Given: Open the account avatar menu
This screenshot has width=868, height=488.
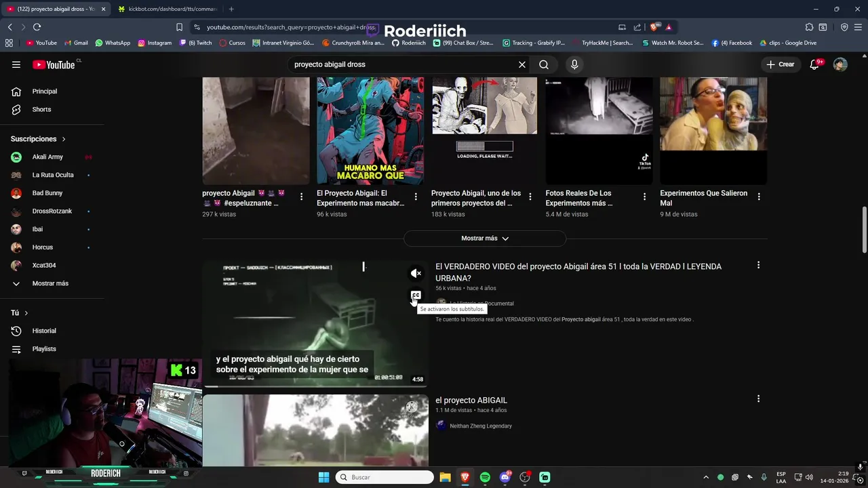Looking at the screenshot, I should point(840,64).
